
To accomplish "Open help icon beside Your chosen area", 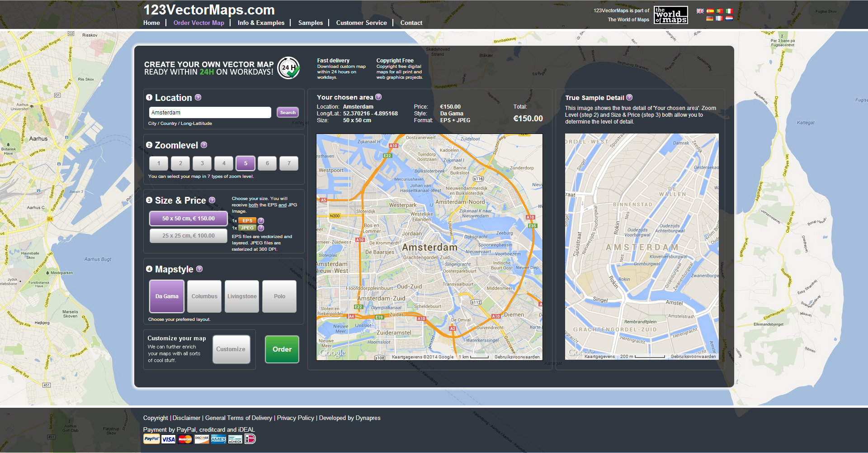I will pyautogui.click(x=378, y=97).
